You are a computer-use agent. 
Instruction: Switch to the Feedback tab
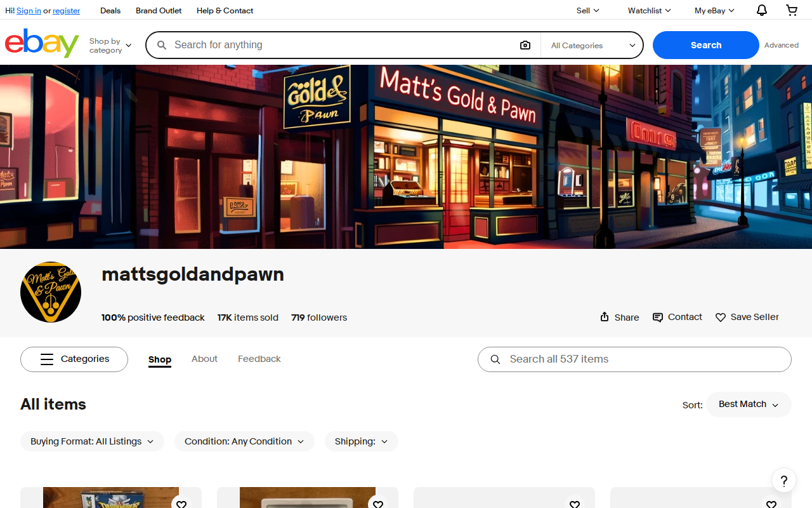[x=259, y=359]
